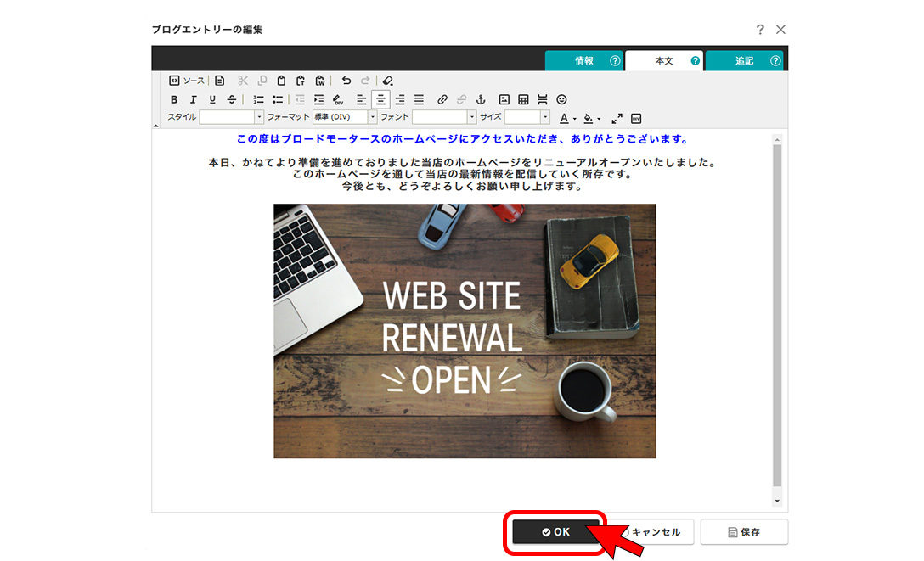This screenshot has width=924, height=561.
Task: Apply italic formatting
Action: (x=193, y=100)
